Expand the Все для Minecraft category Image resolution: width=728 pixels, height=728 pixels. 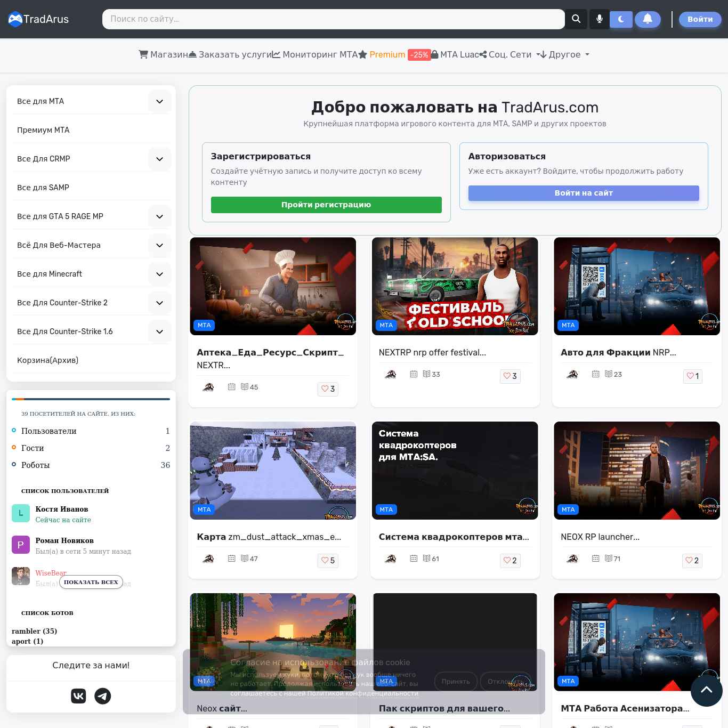tap(159, 274)
